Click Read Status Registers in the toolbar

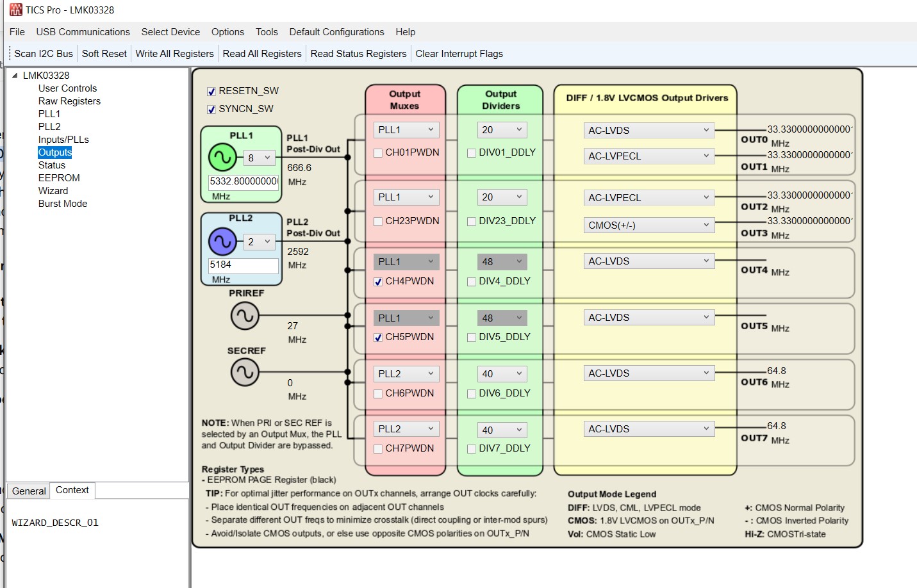coord(358,53)
